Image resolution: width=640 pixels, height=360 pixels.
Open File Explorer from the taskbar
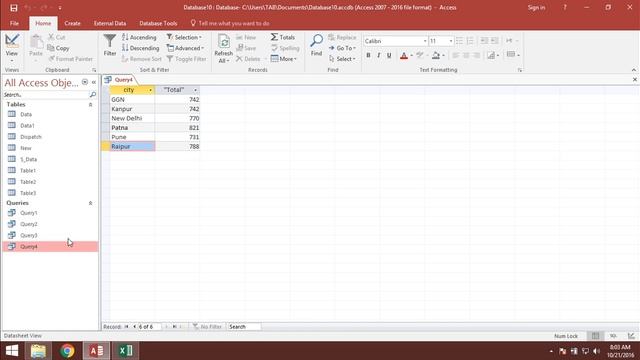(38, 351)
